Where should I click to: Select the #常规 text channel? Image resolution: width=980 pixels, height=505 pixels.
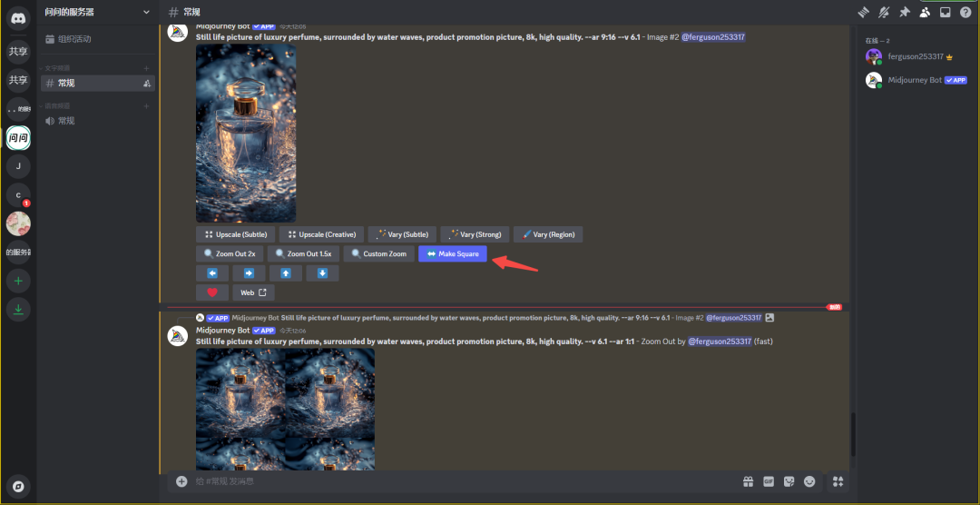tap(97, 84)
